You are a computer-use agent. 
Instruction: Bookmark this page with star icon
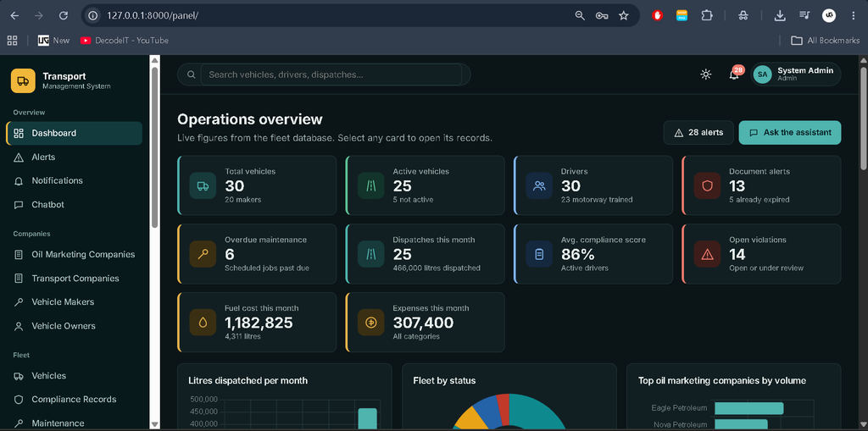(623, 15)
